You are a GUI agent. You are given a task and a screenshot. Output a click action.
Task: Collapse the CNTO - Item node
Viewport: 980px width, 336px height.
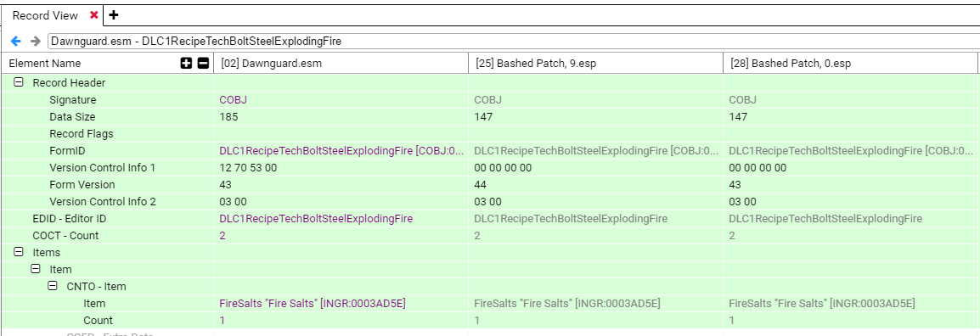point(53,287)
